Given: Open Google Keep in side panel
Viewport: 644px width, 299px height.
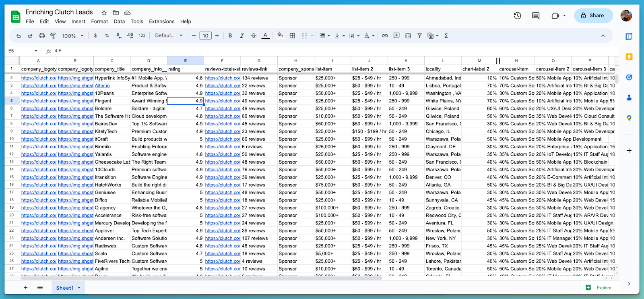Looking at the screenshot, I should tap(629, 57).
